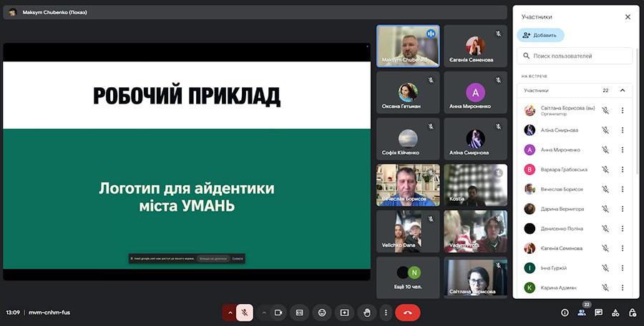Open more options for Дарина Вернигора

click(623, 209)
